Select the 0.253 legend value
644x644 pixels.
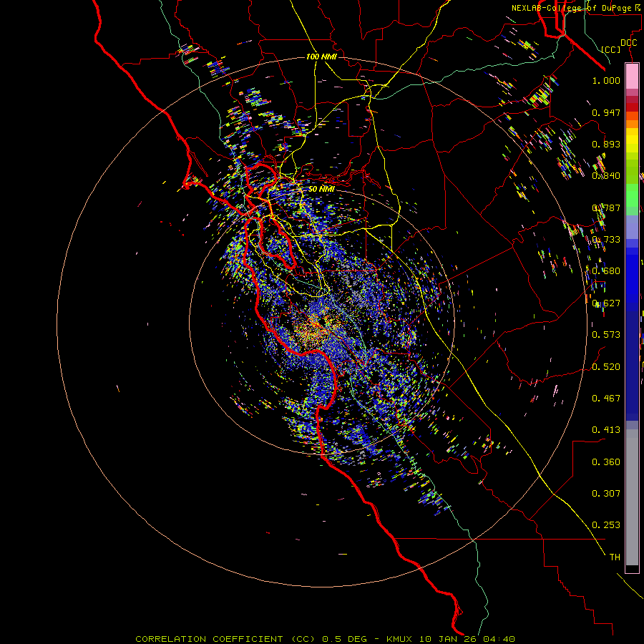click(606, 525)
